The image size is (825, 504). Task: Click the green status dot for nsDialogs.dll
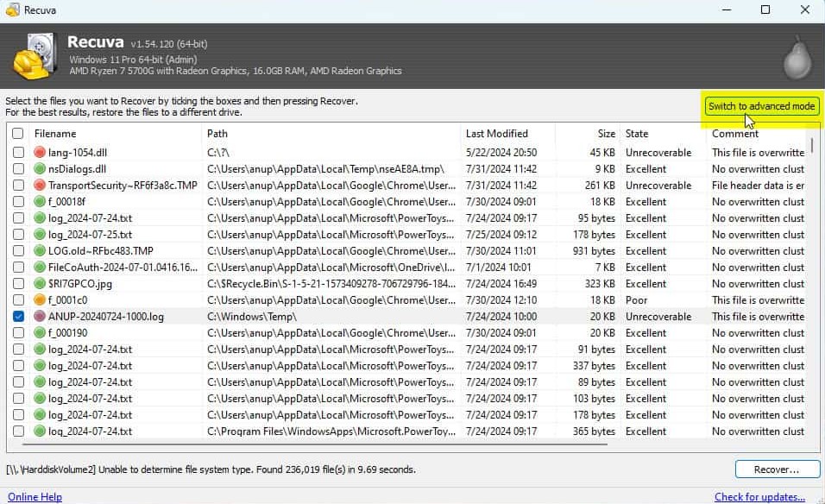pyautogui.click(x=40, y=169)
